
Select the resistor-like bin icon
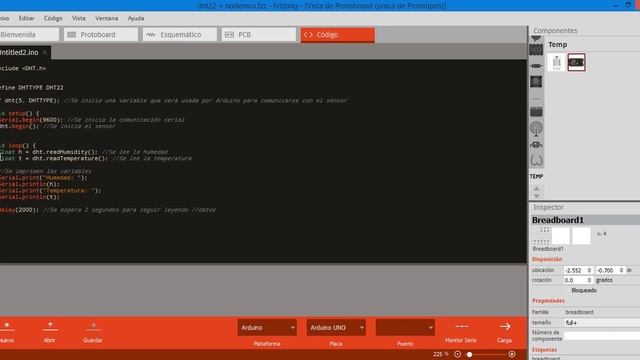[536, 66]
